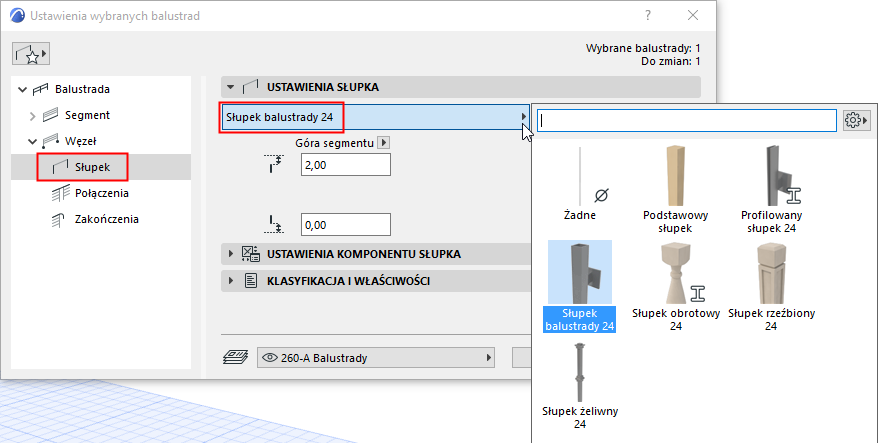Click the top offset field 2,00
The height and width of the screenshot is (443, 879).
pyautogui.click(x=346, y=165)
